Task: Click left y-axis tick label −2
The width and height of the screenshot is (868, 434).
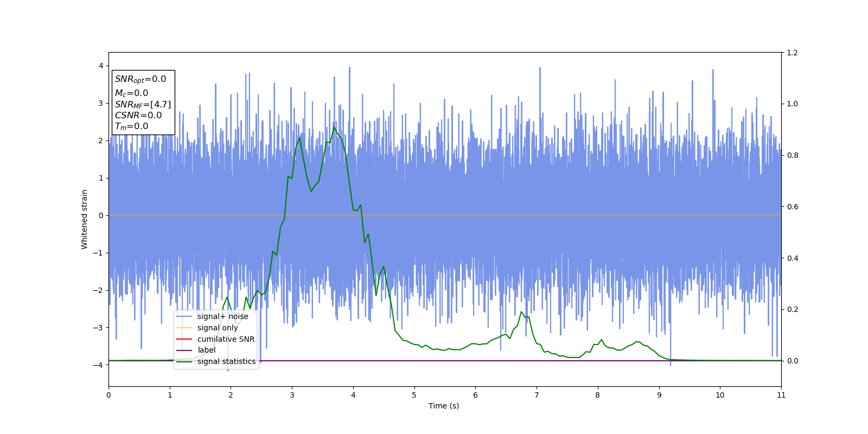Action: click(x=98, y=290)
